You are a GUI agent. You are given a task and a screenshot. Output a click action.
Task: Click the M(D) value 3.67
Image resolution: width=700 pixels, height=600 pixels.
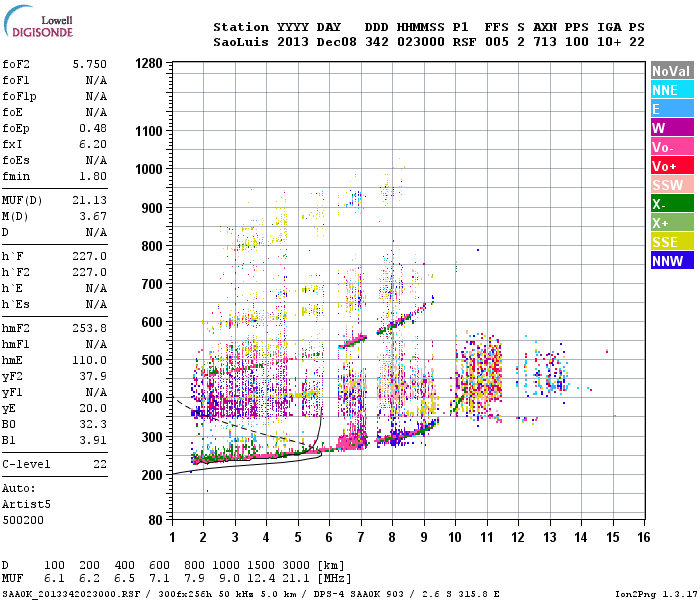click(93, 216)
